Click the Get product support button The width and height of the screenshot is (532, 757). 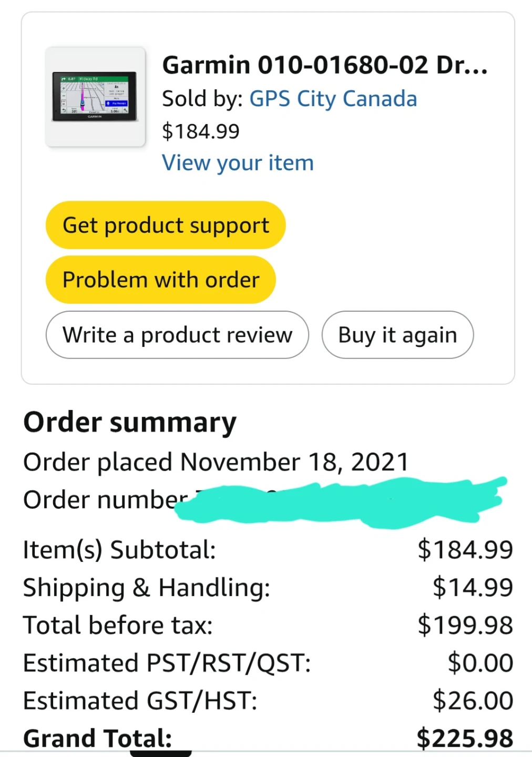[166, 225]
